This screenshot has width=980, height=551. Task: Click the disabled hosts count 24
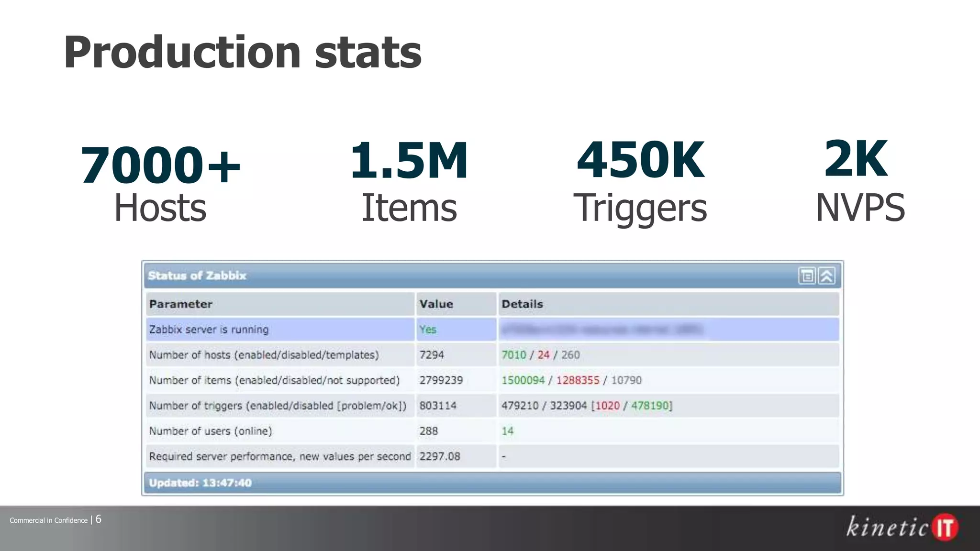click(543, 355)
